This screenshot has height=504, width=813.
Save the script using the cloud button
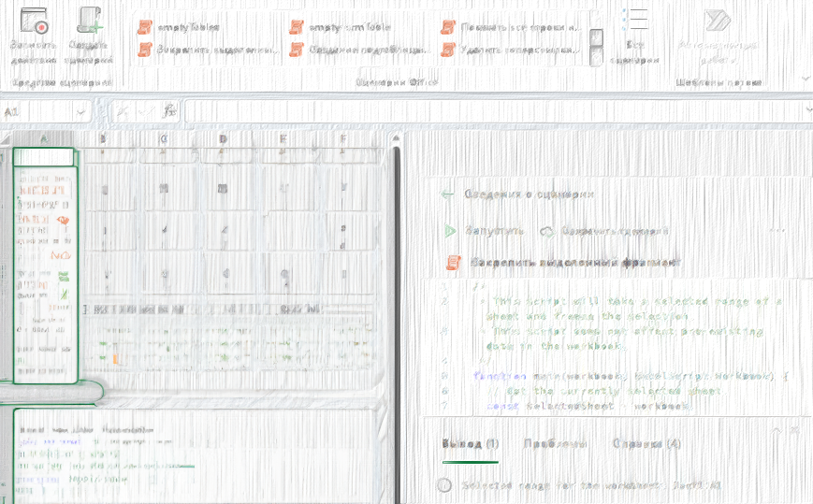[x=547, y=231]
